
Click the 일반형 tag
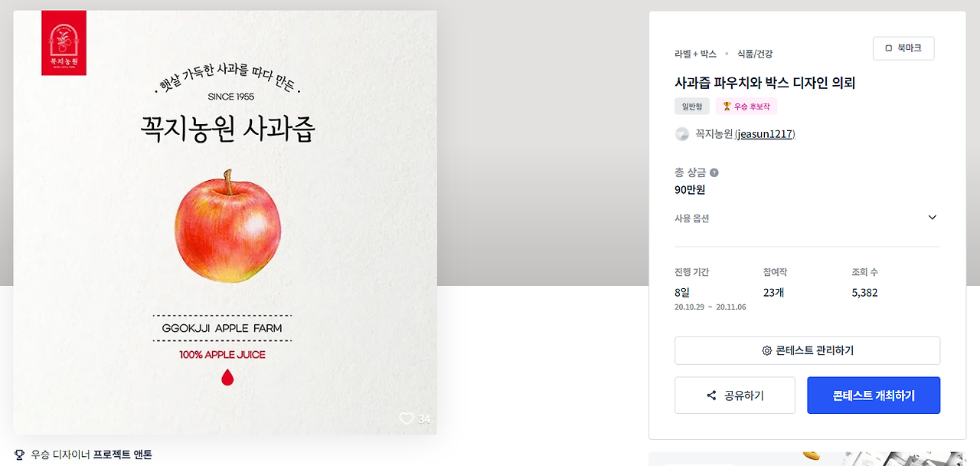692,107
